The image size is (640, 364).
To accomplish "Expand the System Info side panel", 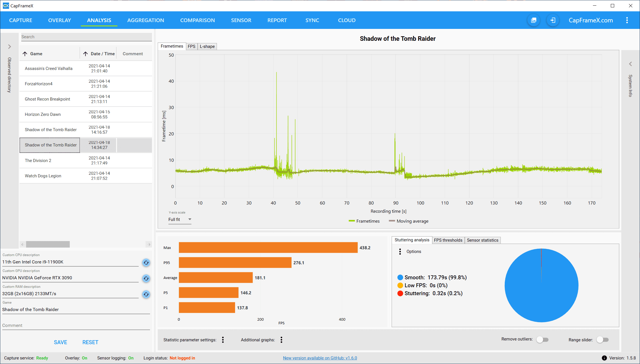I will (630, 64).
